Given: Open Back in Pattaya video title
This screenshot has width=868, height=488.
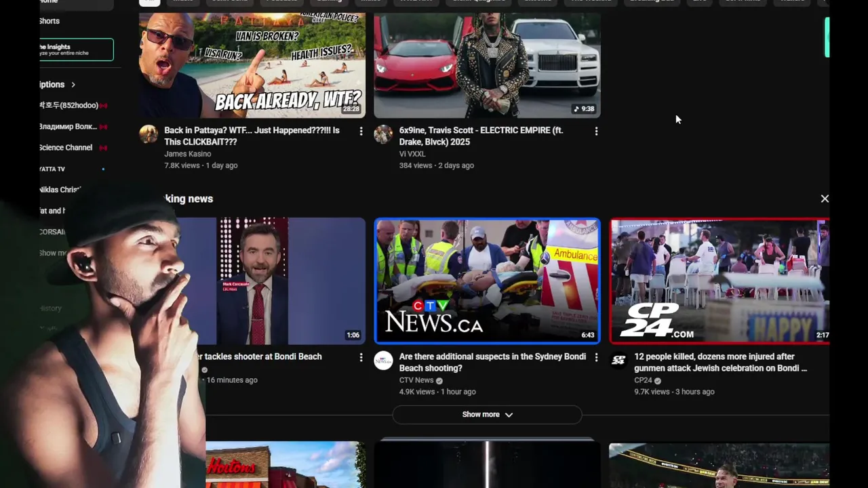Looking at the screenshot, I should (252, 136).
